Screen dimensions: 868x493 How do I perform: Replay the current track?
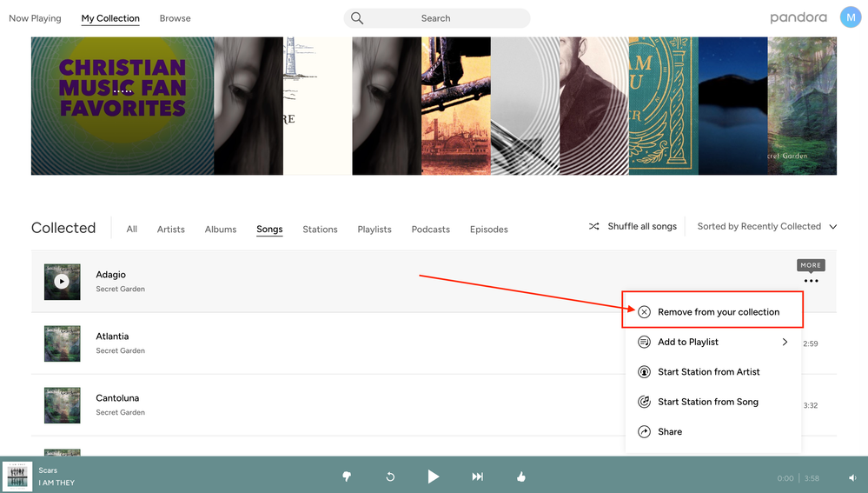pos(390,476)
